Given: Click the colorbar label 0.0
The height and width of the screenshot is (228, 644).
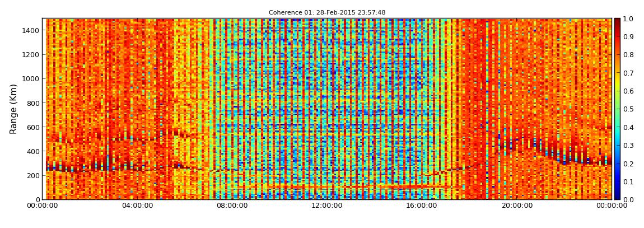Looking at the screenshot, I should point(628,199).
